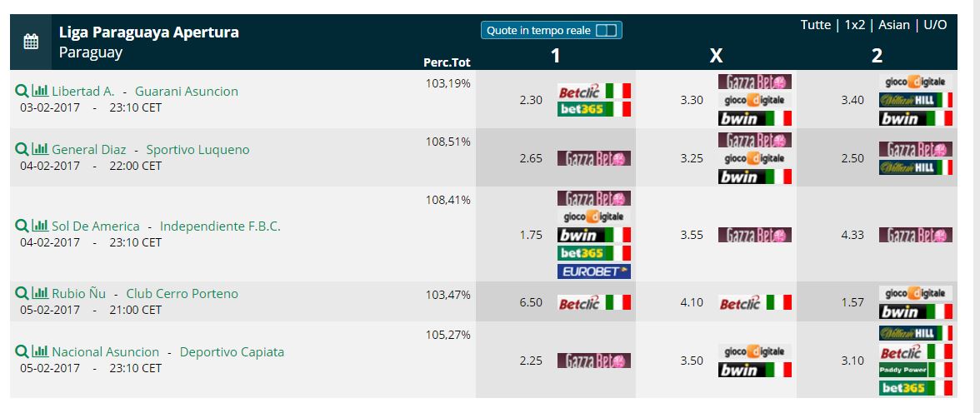
Task: Click Paddy Power logo in Nacional Asuncion row
Action: (x=916, y=370)
